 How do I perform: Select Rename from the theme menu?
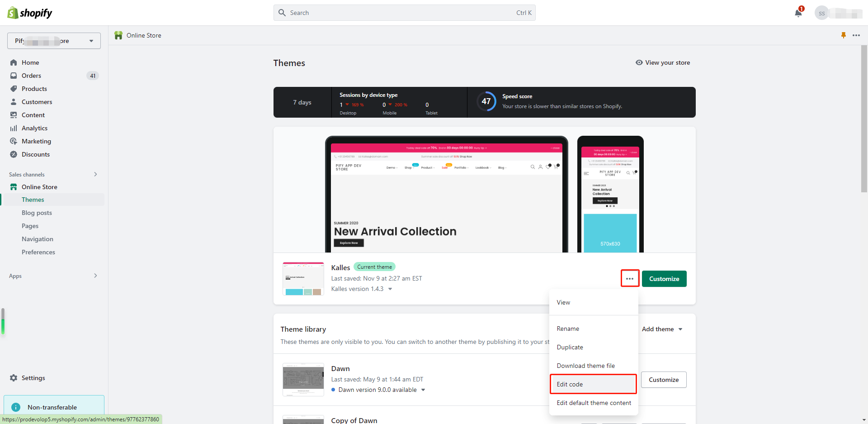point(594,329)
